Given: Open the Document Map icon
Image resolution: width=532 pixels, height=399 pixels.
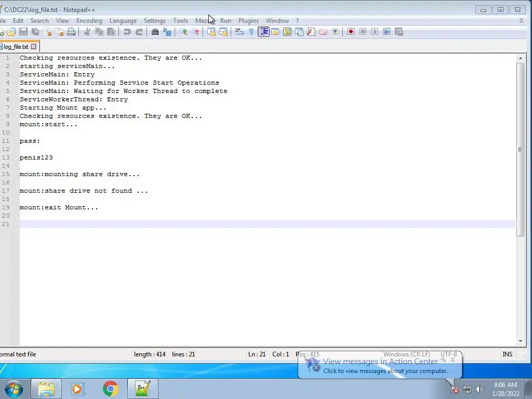Looking at the screenshot, I should [287, 32].
